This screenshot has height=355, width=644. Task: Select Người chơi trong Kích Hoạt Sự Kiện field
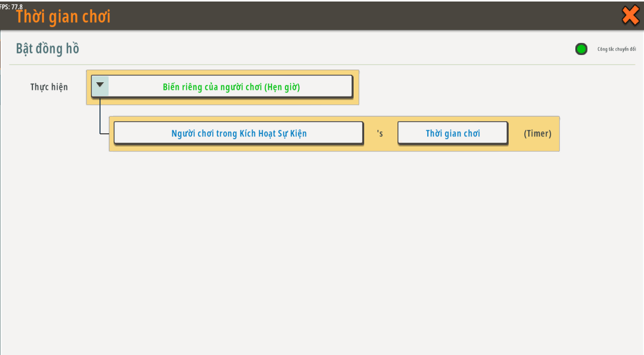point(238,133)
